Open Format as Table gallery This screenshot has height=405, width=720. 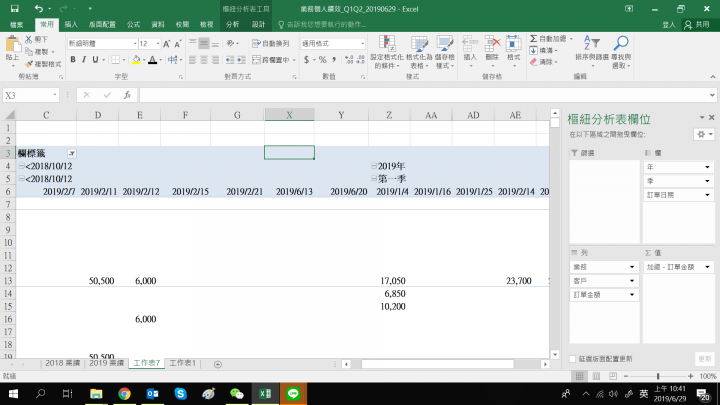(419, 52)
